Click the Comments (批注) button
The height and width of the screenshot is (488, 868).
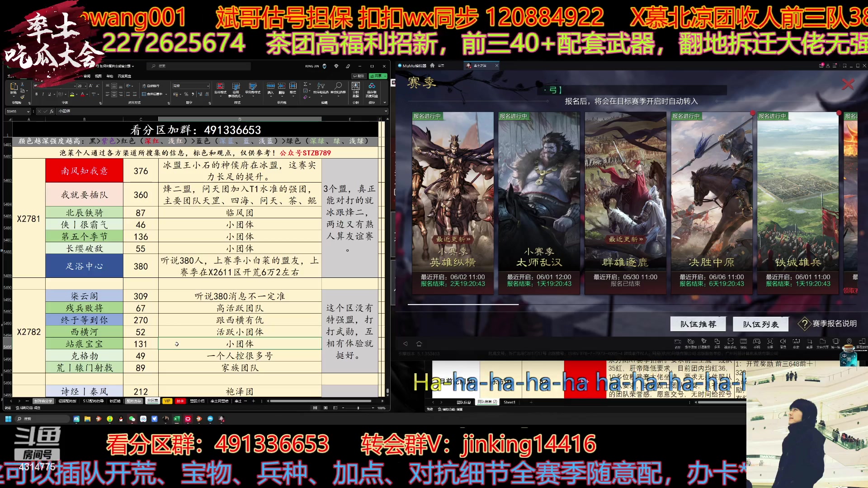coord(359,76)
